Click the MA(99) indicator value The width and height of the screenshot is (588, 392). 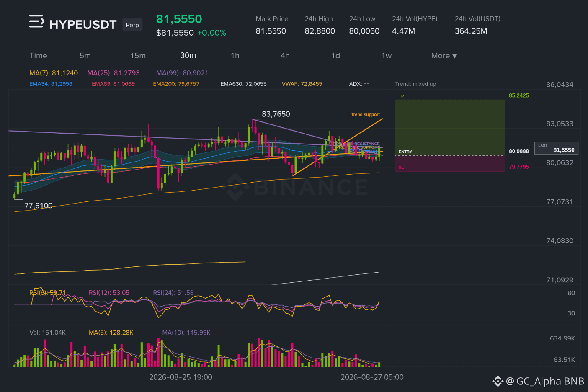[x=182, y=73]
